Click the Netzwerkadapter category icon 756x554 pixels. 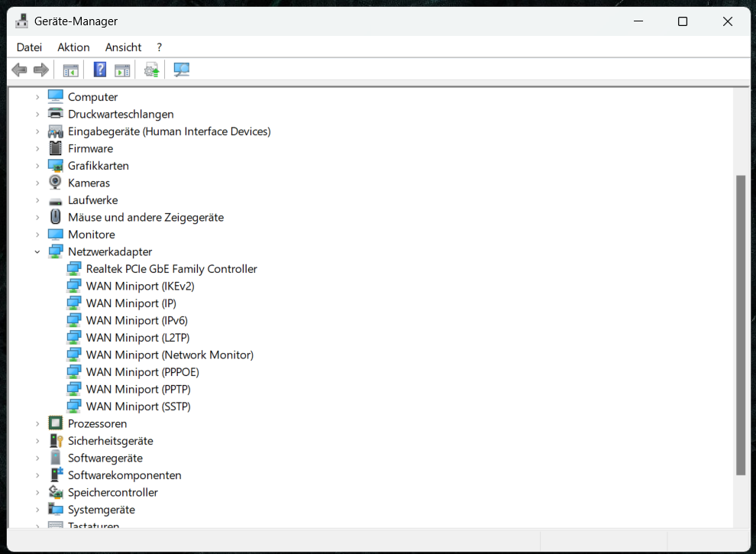coord(56,251)
